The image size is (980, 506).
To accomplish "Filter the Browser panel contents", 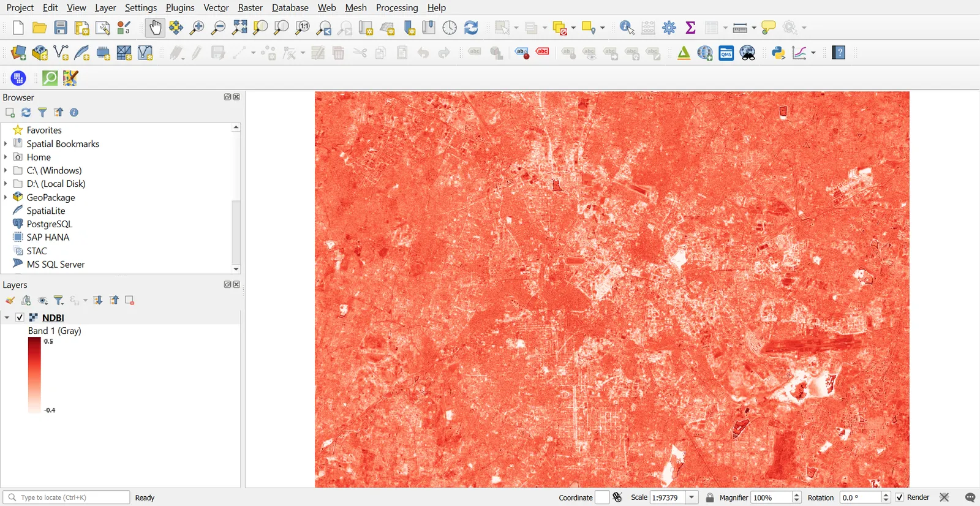I will (x=42, y=113).
